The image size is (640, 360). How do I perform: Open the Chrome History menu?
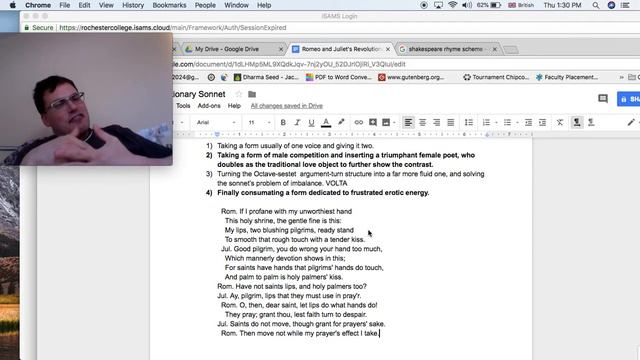pyautogui.click(x=133, y=5)
